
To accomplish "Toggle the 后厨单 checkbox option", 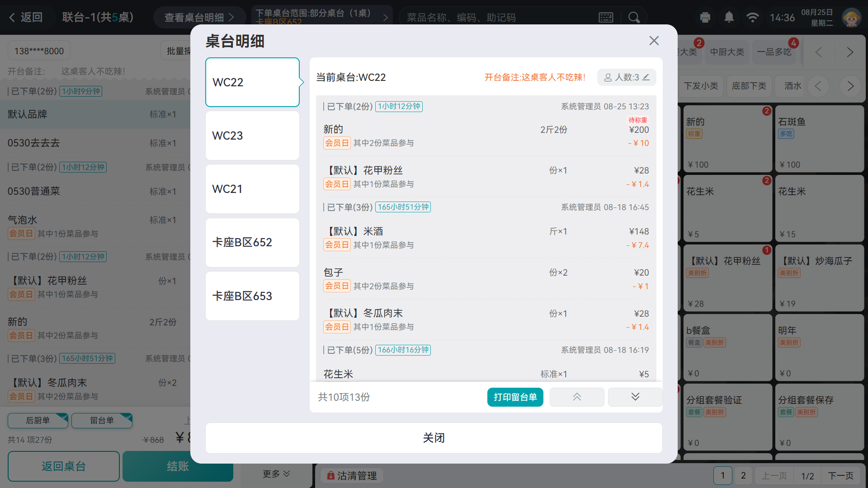I will 38,421.
